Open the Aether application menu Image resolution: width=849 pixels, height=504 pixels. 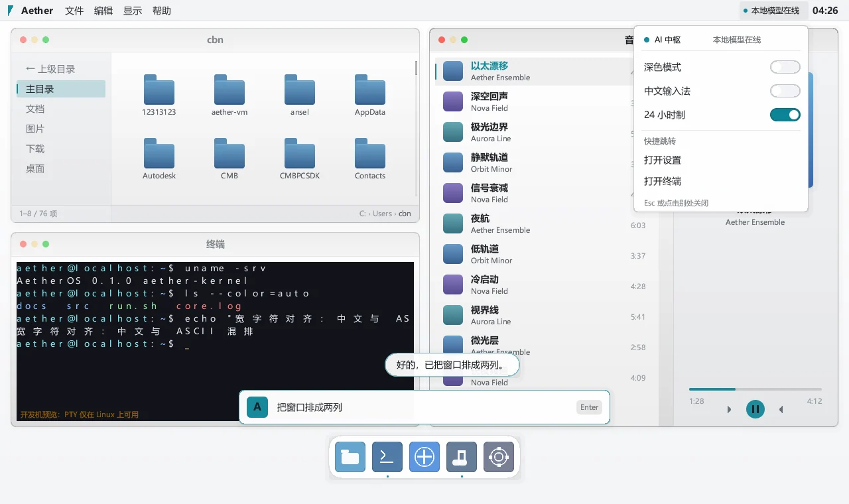click(x=38, y=11)
